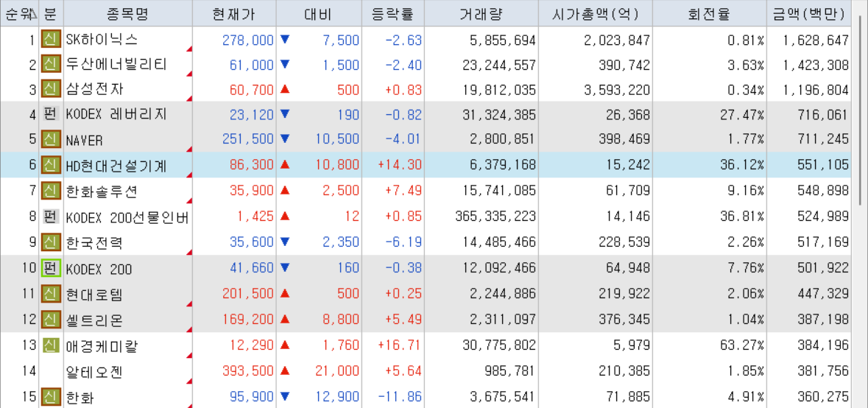Click the change rate +16.71
This screenshot has height=408, width=868.
401,346
